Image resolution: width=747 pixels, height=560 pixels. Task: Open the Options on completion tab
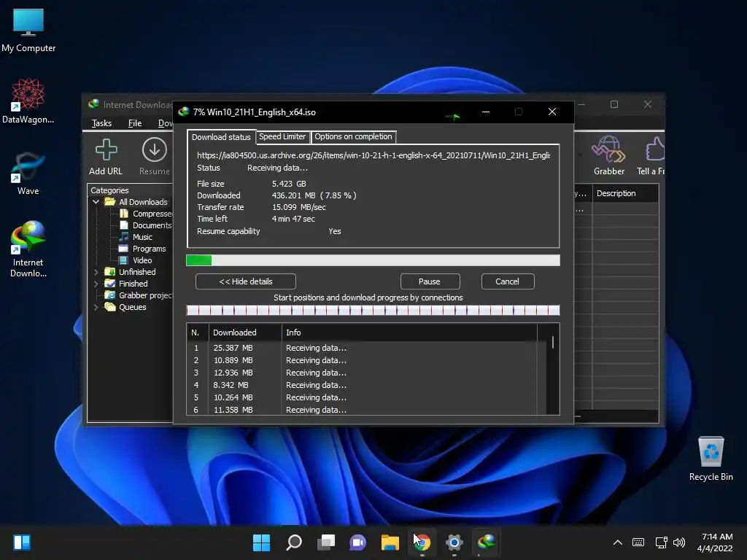[353, 136]
